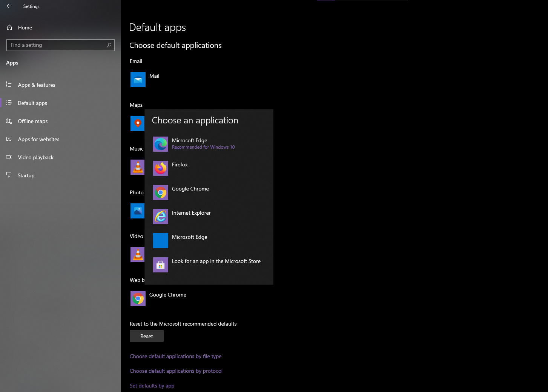The height and width of the screenshot is (392, 548).
Task: Open Set defaults by app
Action: pyautogui.click(x=152, y=386)
